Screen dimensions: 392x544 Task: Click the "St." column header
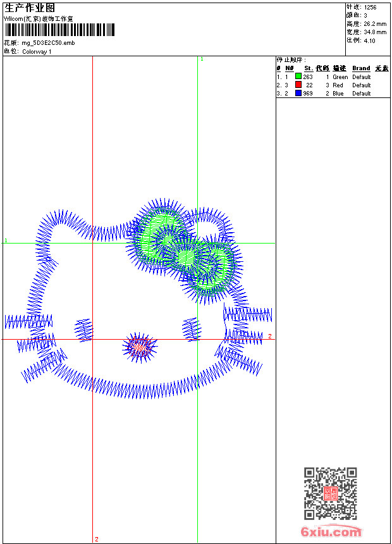309,68
